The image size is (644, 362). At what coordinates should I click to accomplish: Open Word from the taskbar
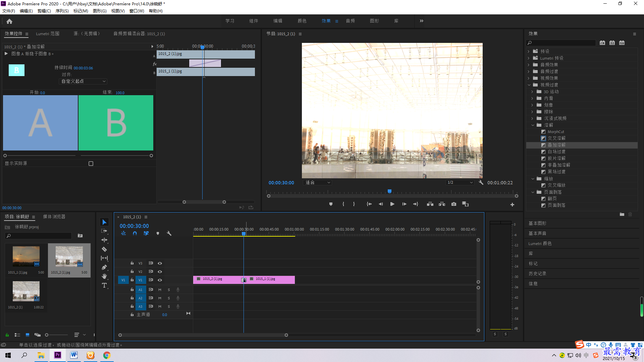tap(74, 355)
